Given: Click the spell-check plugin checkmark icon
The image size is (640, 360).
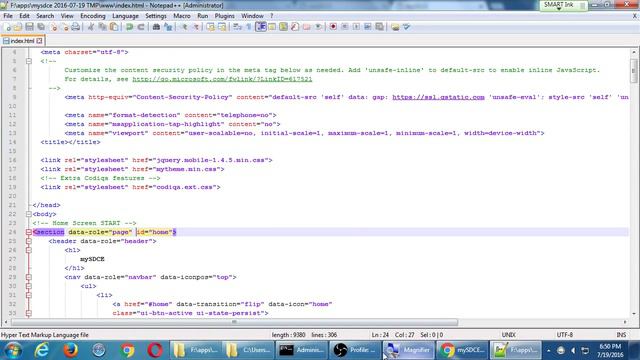Looking at the screenshot, I should 406,27.
